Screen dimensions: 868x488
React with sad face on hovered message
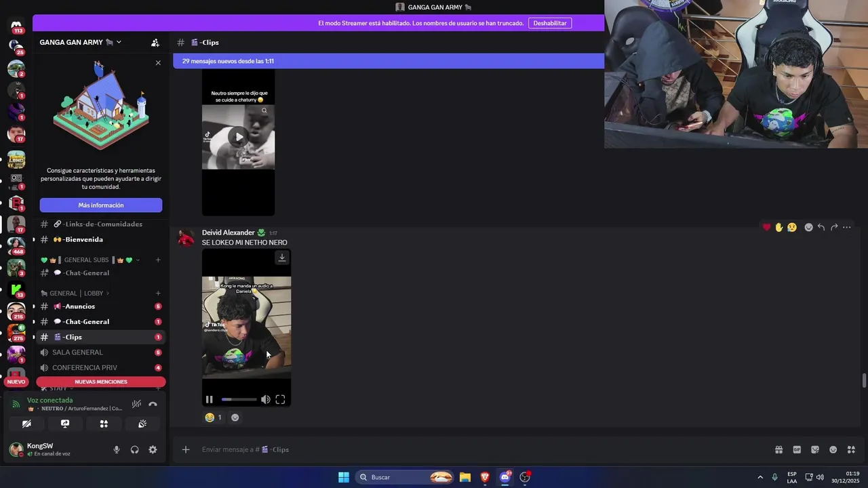click(791, 227)
